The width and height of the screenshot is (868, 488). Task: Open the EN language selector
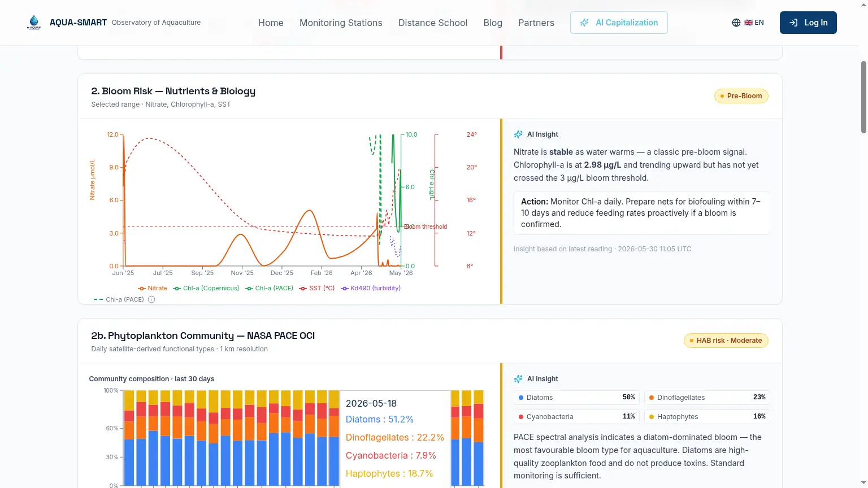pyautogui.click(x=748, y=23)
